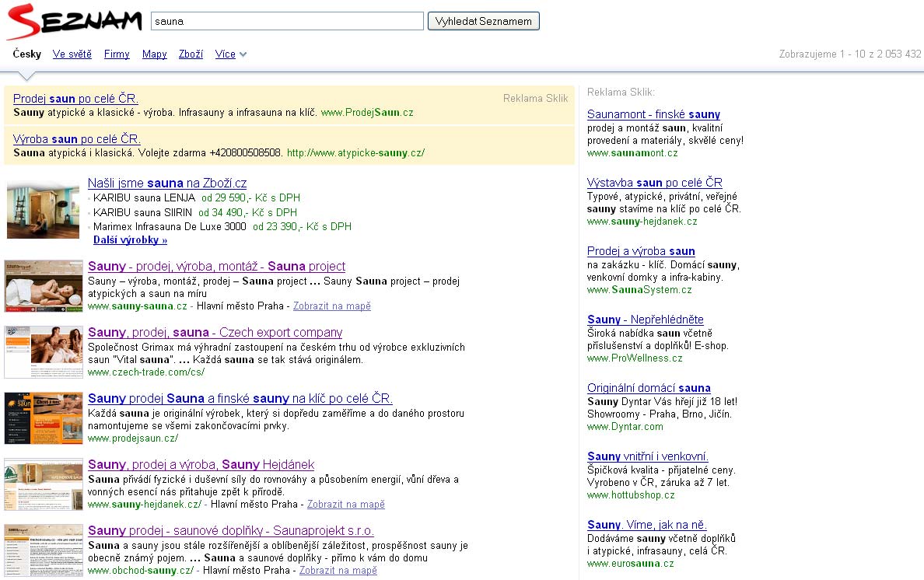The width and height of the screenshot is (924, 580).
Task: Show www.sauny-hejdanek.cz/ result on the map
Action: pyautogui.click(x=346, y=505)
